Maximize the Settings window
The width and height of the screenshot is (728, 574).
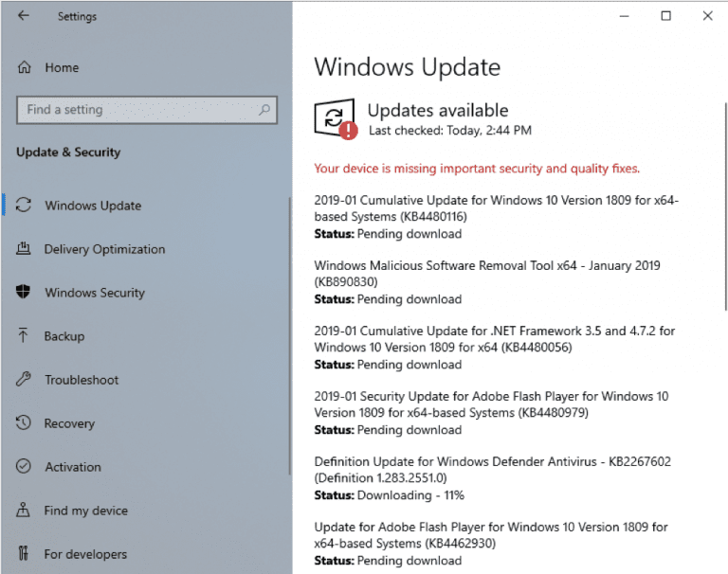click(x=666, y=16)
